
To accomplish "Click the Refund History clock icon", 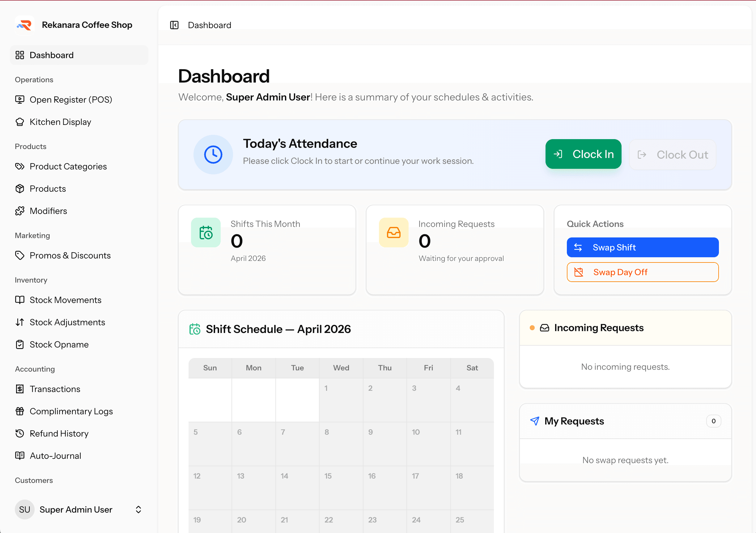I will (20, 433).
